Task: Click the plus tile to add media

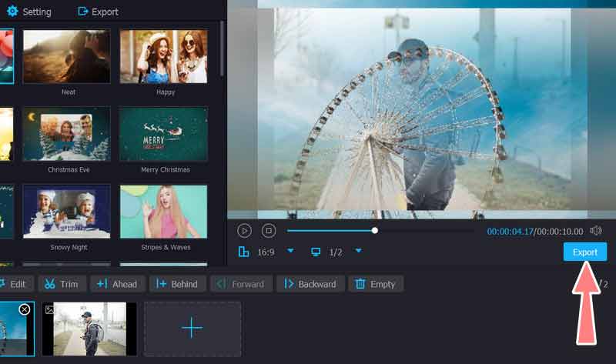Action: [x=192, y=329]
